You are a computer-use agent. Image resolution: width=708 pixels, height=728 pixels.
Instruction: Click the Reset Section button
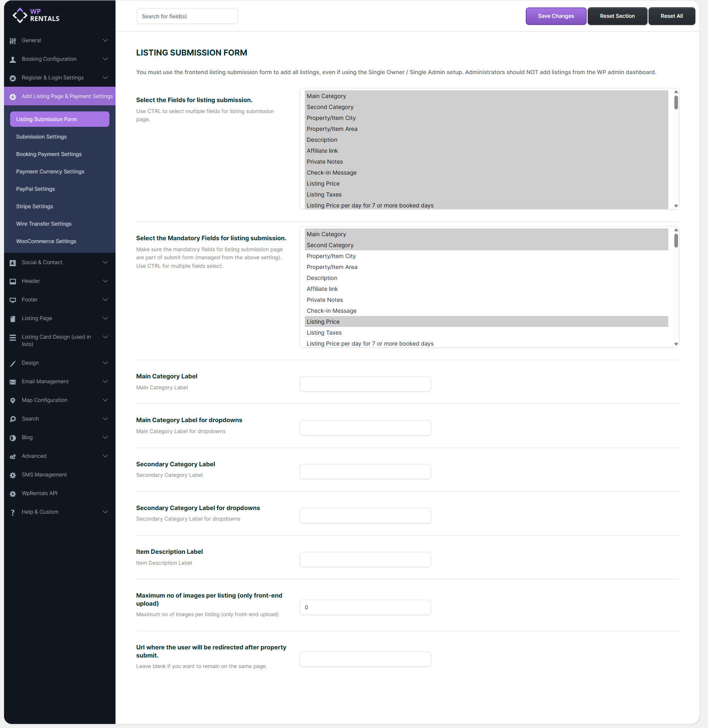pos(617,16)
